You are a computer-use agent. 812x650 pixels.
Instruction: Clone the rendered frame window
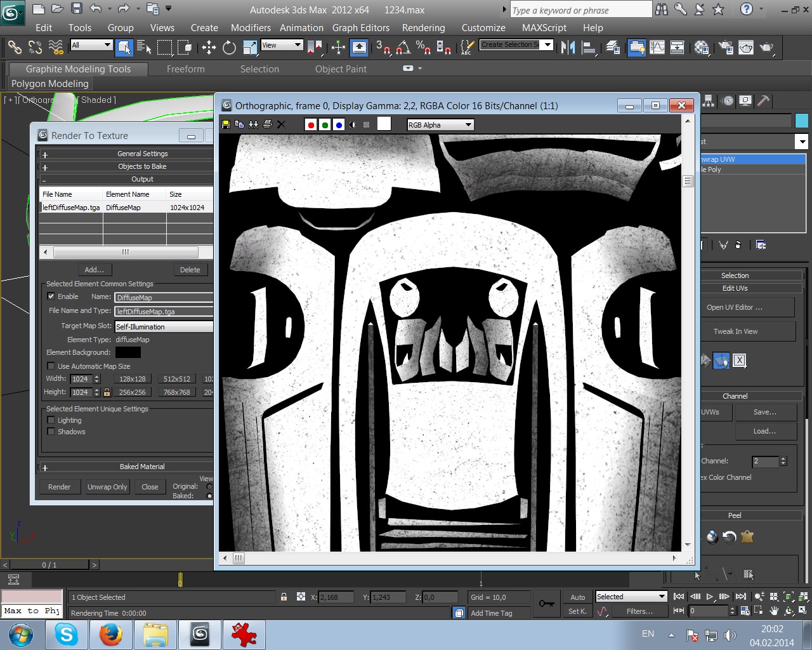[x=253, y=124]
